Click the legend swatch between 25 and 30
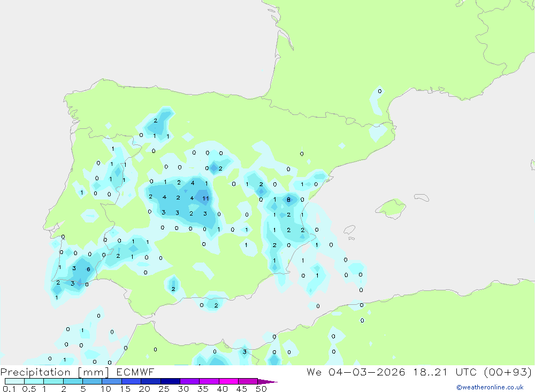Image resolution: width=535 pixels, height=392 pixels. pyautogui.click(x=170, y=381)
